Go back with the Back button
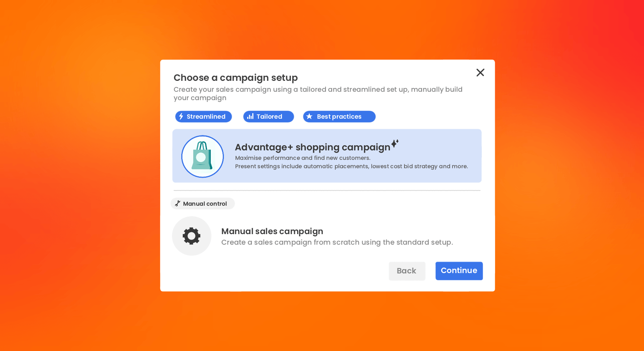 [407, 271]
